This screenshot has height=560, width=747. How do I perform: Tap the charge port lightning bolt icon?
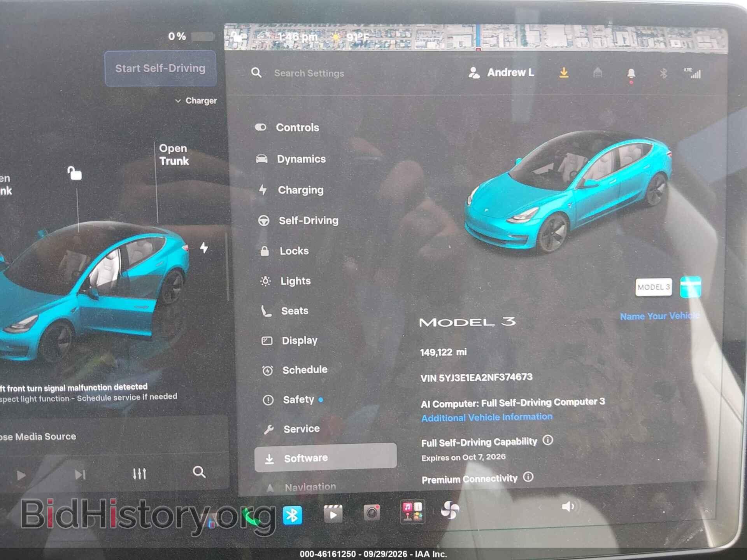click(x=204, y=248)
